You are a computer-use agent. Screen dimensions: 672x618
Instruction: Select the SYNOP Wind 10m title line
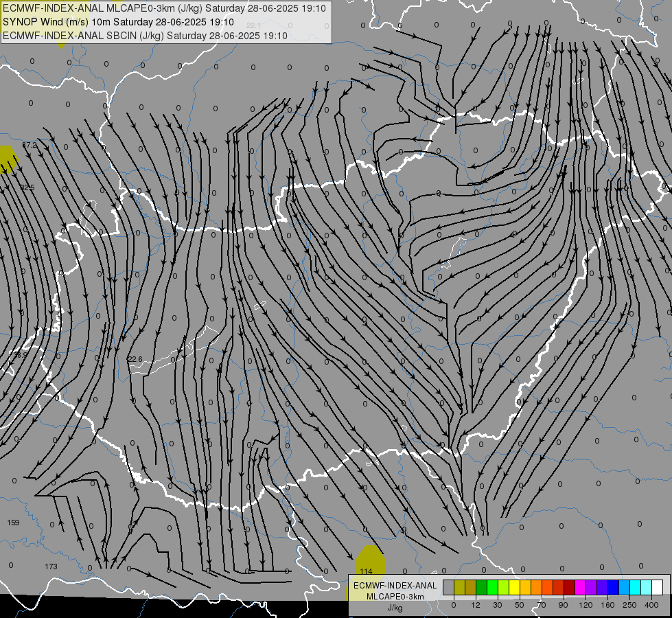click(118, 22)
